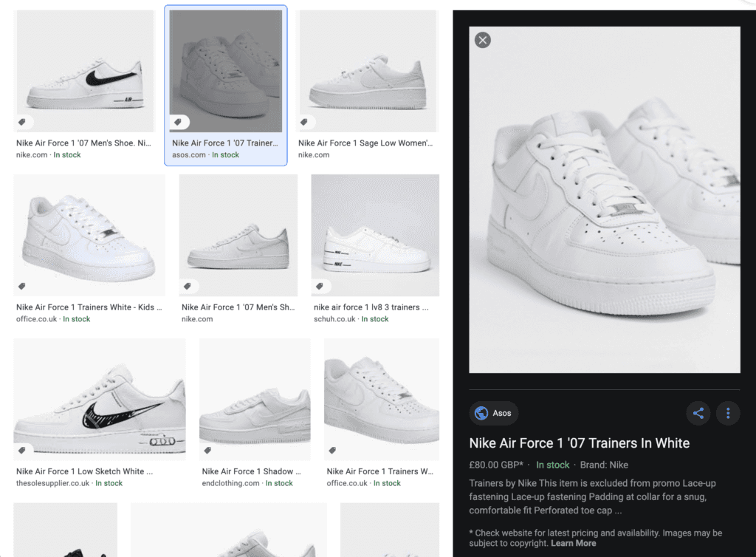Open the nike air force 1 lv8 3 trainers title

(371, 307)
